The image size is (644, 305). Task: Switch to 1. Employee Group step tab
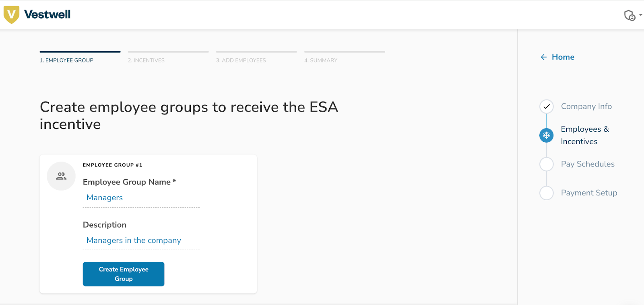(x=66, y=60)
